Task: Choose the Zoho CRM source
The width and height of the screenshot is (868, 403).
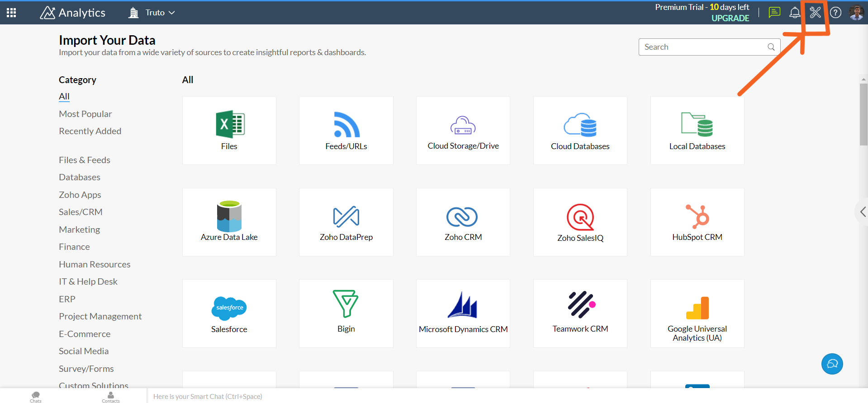Action: 463,222
